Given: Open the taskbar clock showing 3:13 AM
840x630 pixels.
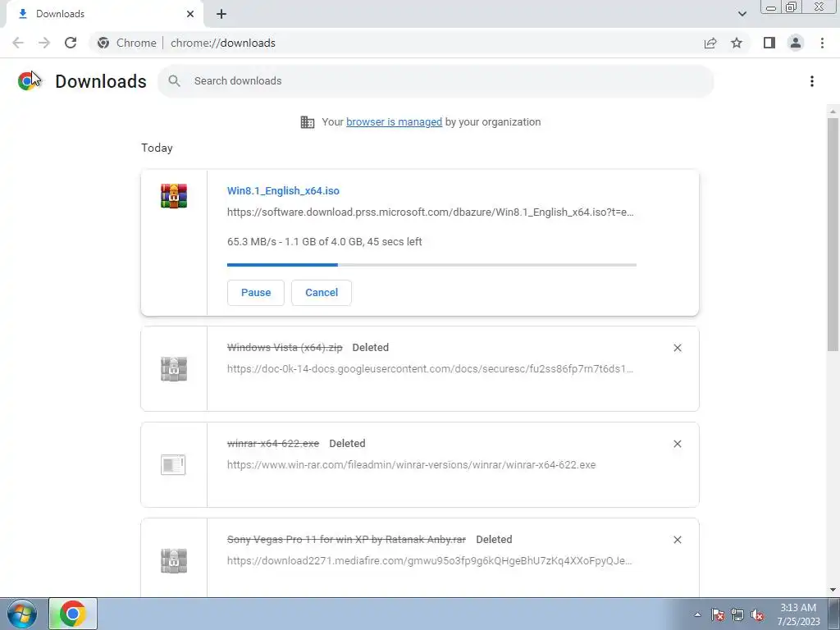Looking at the screenshot, I should (798, 614).
